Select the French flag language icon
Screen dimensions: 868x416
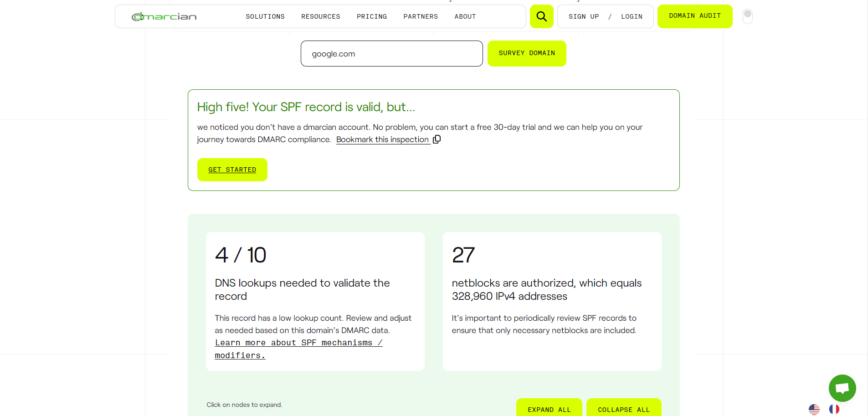834,409
